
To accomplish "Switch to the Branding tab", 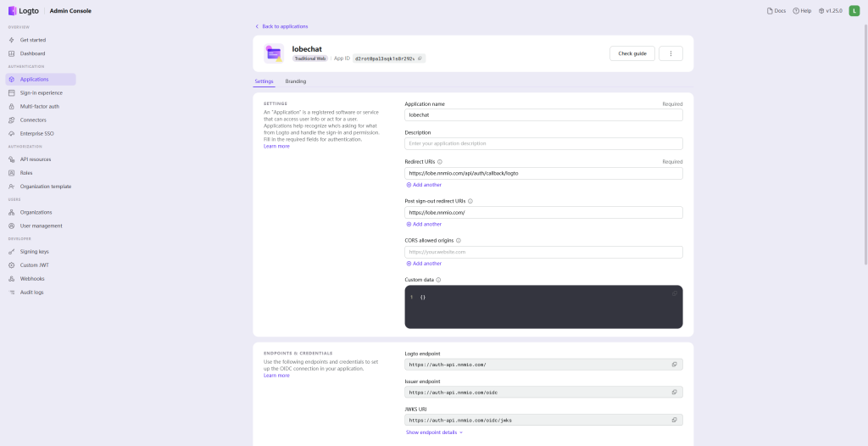I will point(296,81).
